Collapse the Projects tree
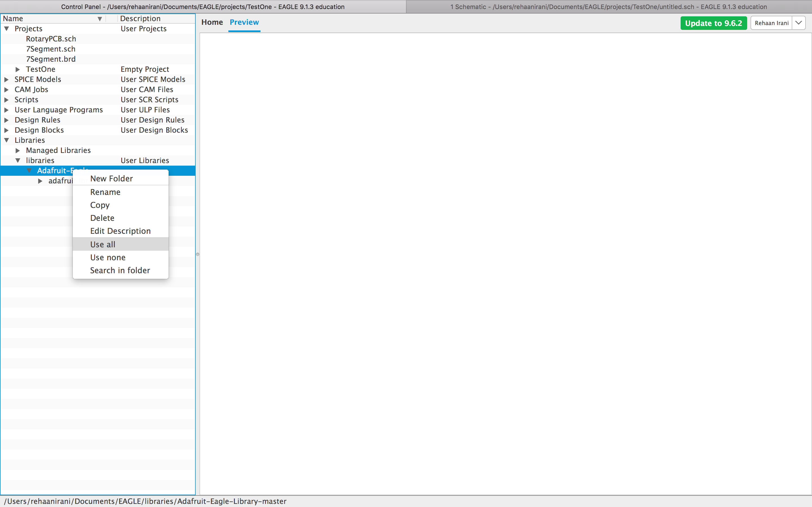This screenshot has width=812, height=507. click(x=6, y=28)
